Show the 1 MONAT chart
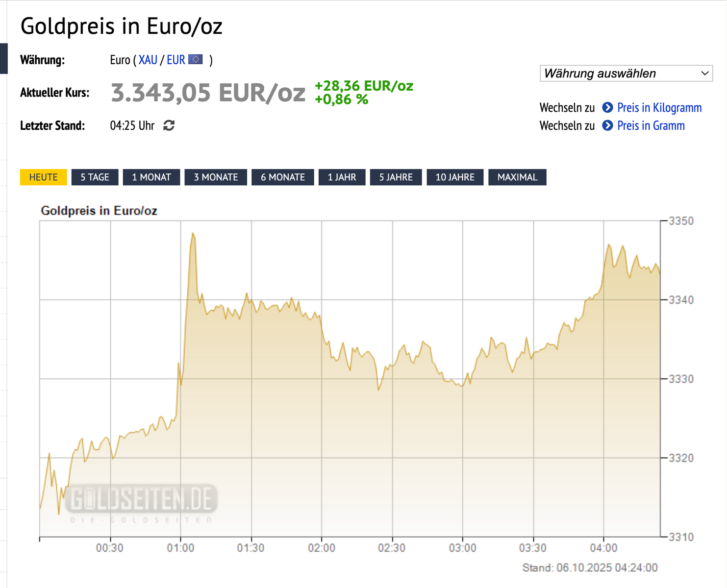Image resolution: width=727 pixels, height=588 pixels. point(151,177)
